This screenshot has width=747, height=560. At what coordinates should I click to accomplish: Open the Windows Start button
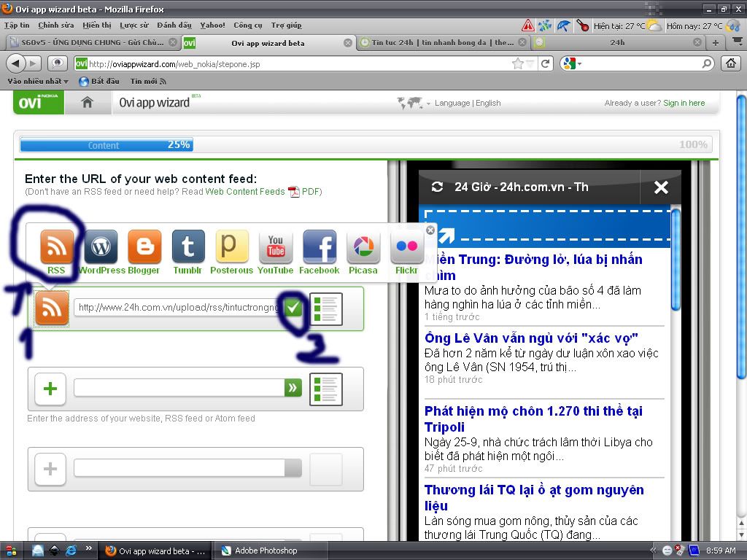pos(10,551)
